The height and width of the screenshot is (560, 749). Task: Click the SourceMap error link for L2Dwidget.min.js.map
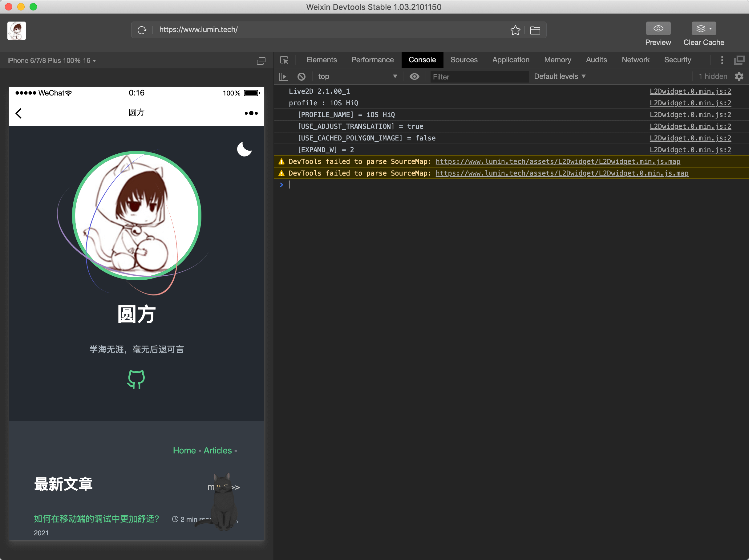(559, 161)
